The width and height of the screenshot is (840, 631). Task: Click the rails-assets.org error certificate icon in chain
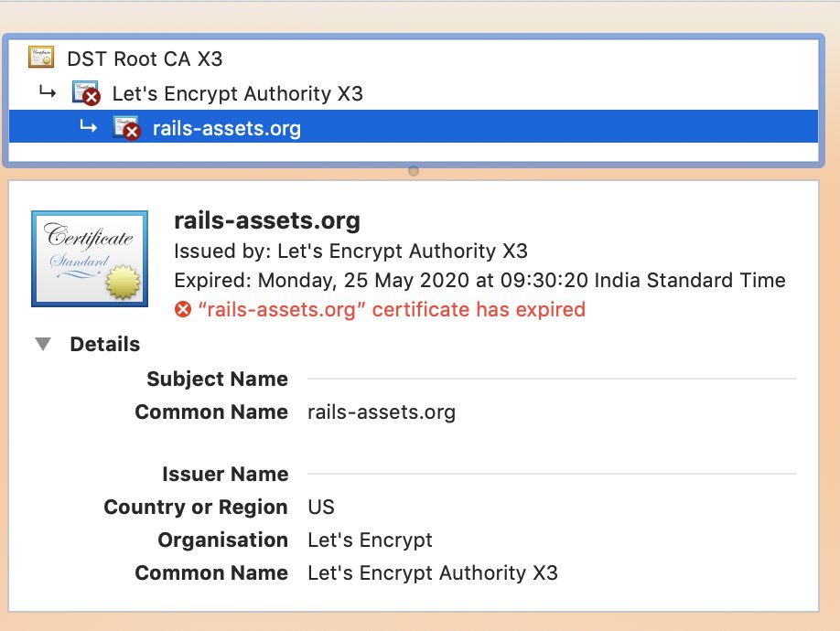[x=127, y=128]
